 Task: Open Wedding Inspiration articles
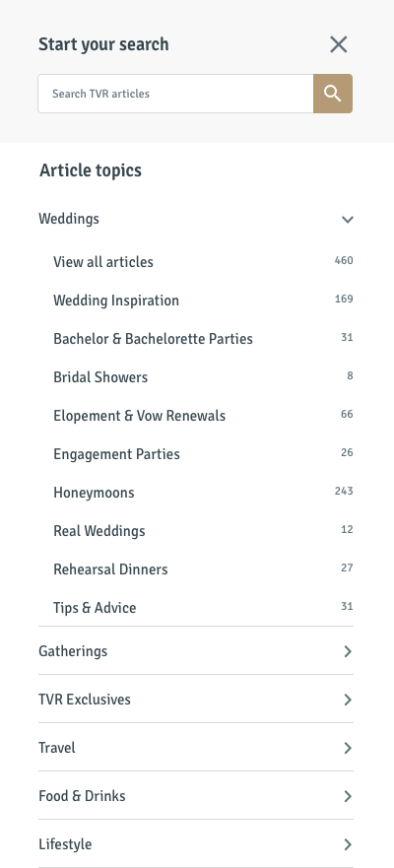click(x=116, y=300)
